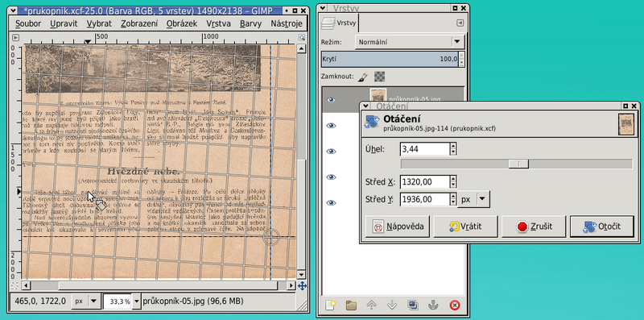Screen dimensions: 644x320
Task: Open the Nástroje menu
Action: pyautogui.click(x=287, y=23)
